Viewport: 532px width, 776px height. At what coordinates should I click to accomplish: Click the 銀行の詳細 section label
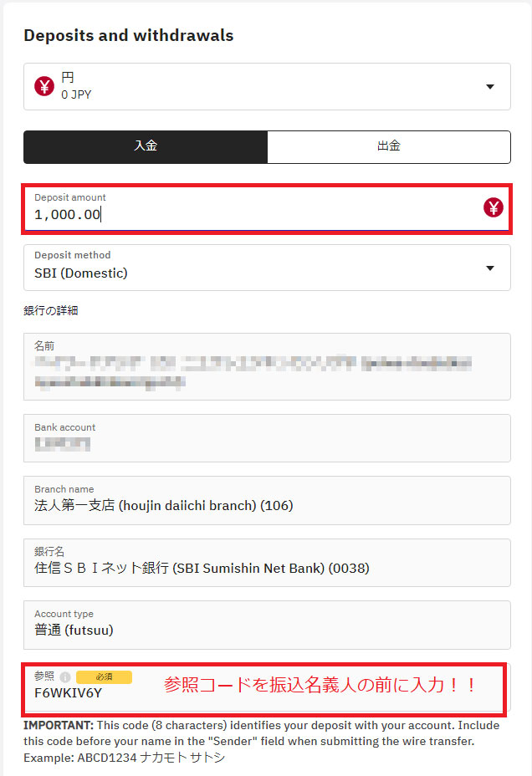pyautogui.click(x=51, y=310)
